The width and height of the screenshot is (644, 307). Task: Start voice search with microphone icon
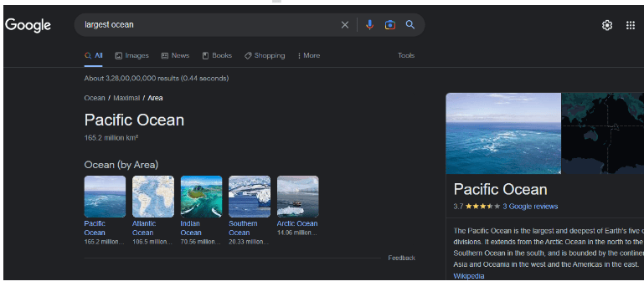click(x=369, y=25)
